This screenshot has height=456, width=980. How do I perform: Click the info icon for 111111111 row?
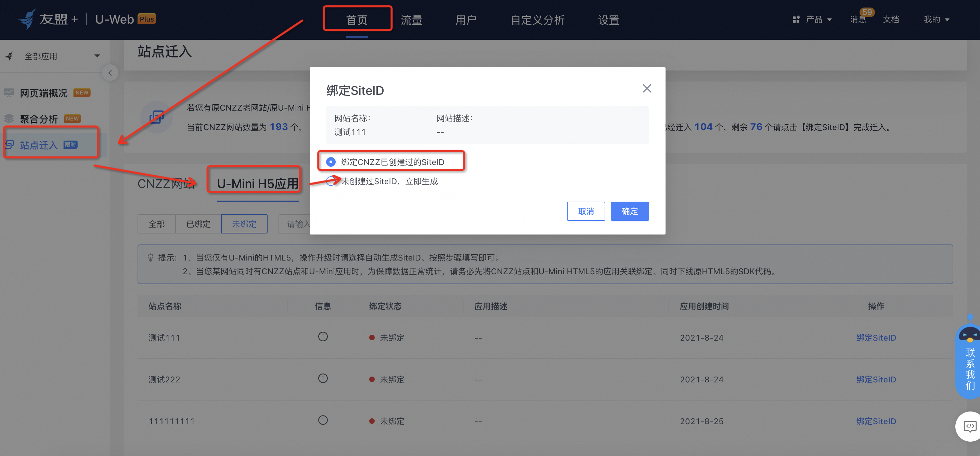coord(323,420)
